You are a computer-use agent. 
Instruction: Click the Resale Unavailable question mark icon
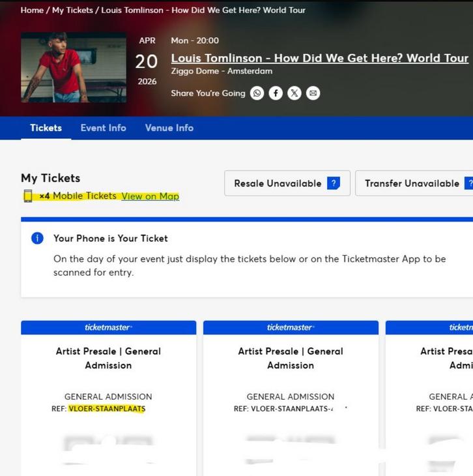pos(334,183)
